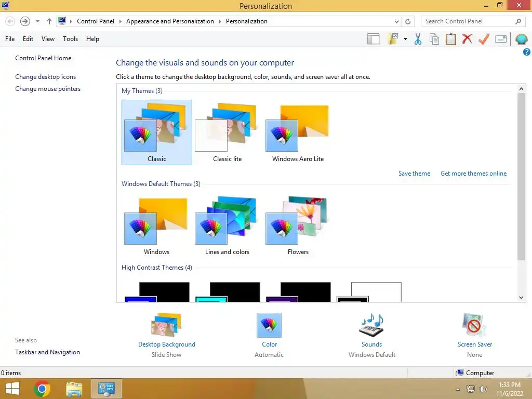Open the Help menu
532x399 pixels.
92,39
